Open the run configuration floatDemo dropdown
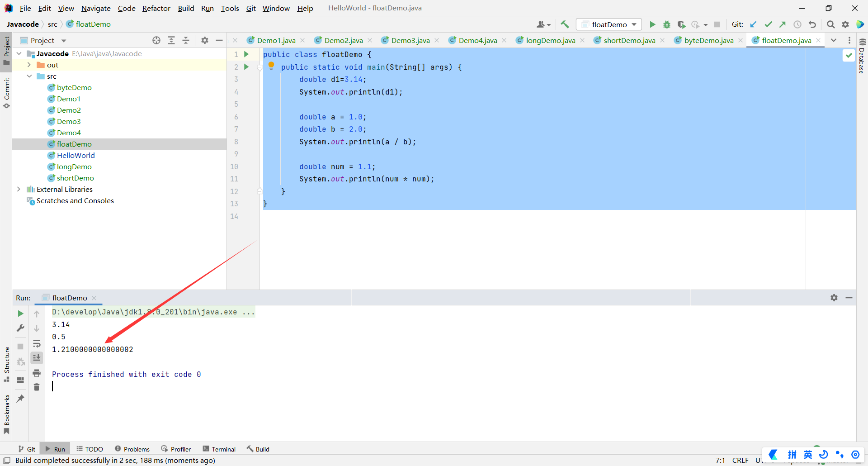 coord(609,24)
